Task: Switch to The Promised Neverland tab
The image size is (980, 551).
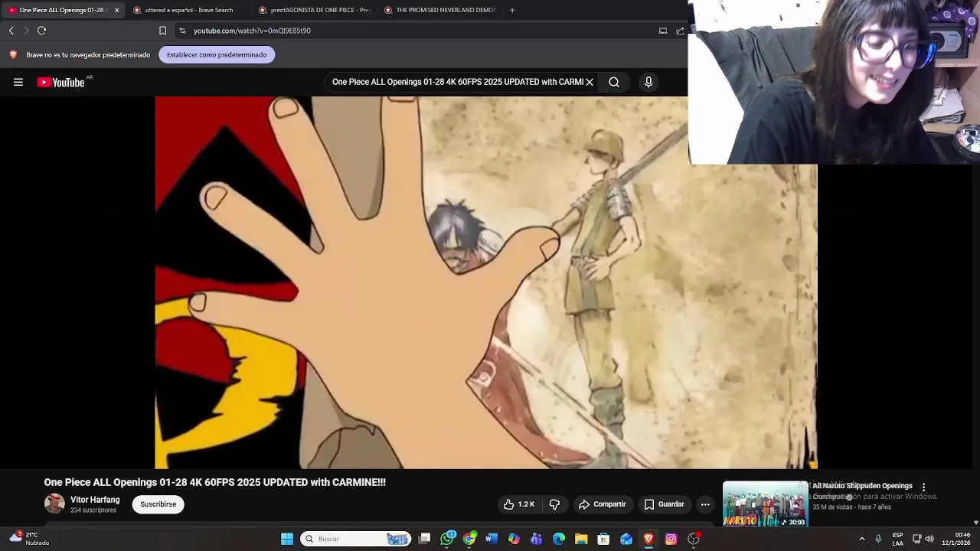Action: click(x=439, y=10)
